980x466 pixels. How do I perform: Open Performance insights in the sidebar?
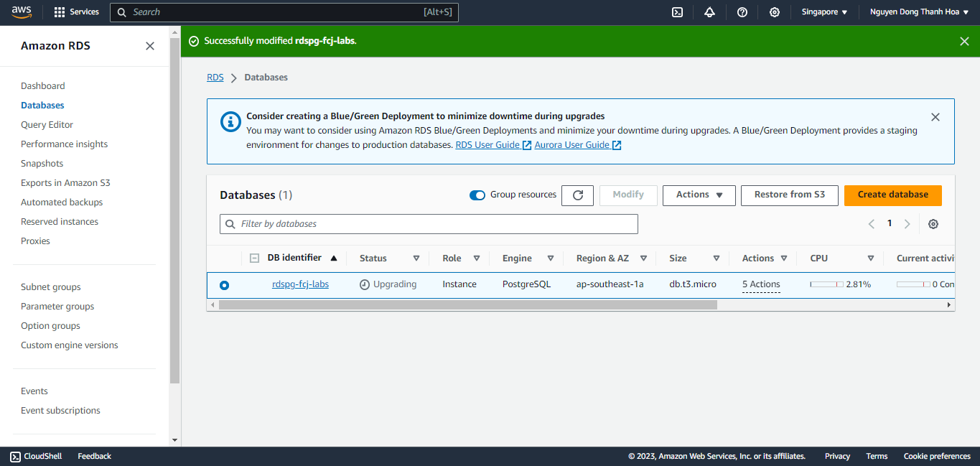[x=64, y=144]
